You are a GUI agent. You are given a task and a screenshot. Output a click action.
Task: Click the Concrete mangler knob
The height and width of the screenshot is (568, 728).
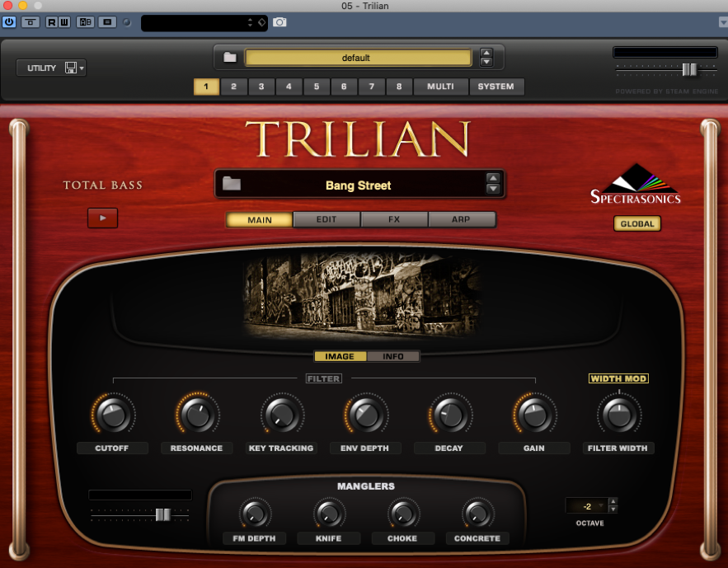point(477,514)
